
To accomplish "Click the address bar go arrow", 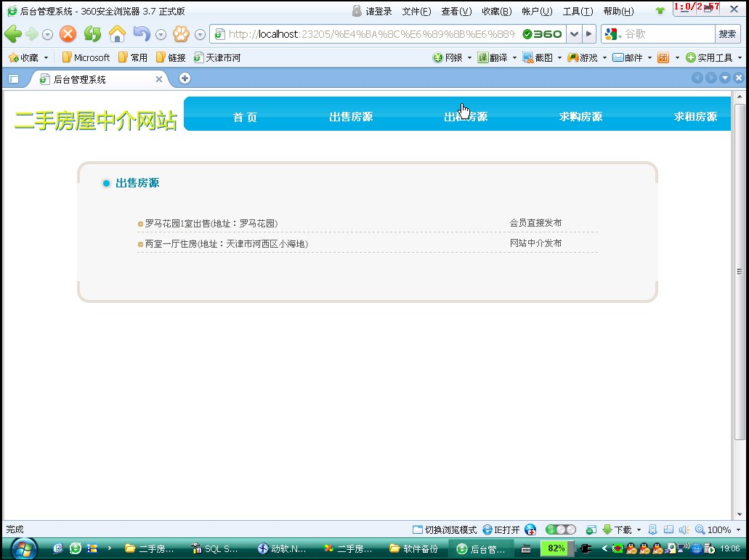I will coord(589,34).
